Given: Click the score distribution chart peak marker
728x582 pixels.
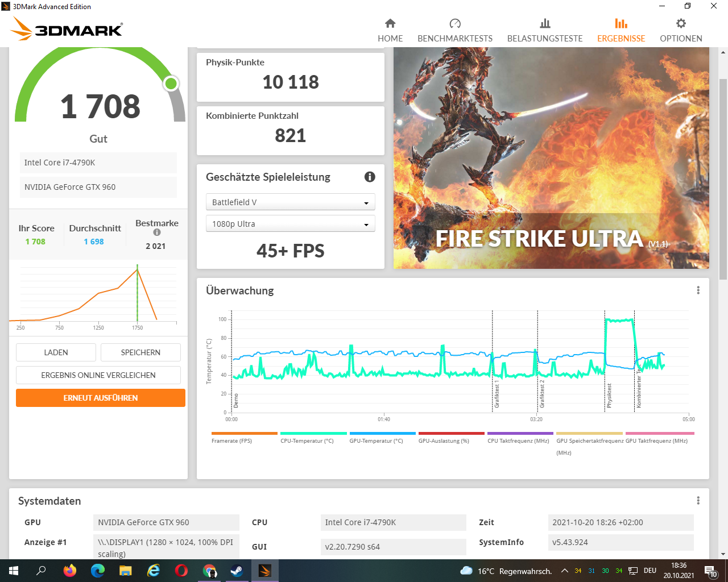Looking at the screenshot, I should pos(137,269).
